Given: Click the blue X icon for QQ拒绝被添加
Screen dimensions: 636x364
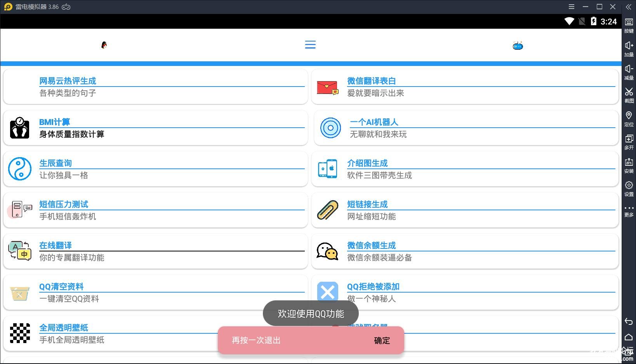Looking at the screenshot, I should [x=327, y=292].
